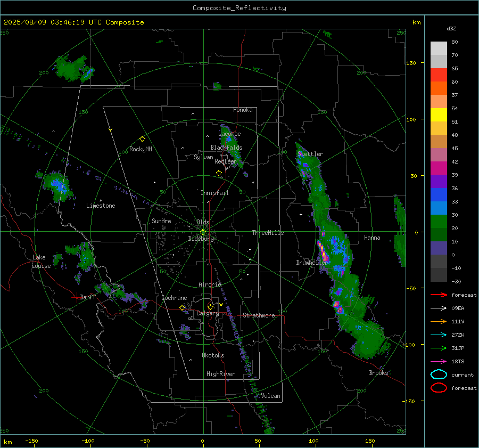Select the orange 111V arrow icon
Viewport: 479px width, 448px height.
439,321
